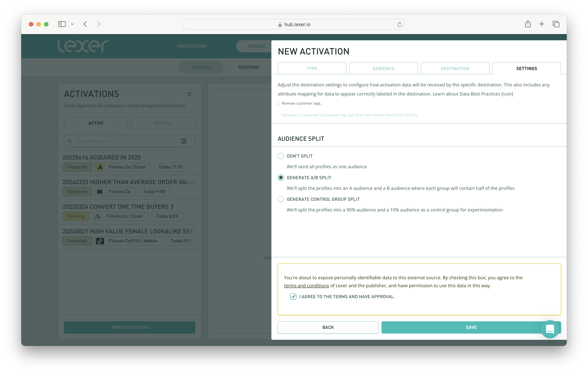Go forward with the browser forward arrow

pyautogui.click(x=99, y=24)
